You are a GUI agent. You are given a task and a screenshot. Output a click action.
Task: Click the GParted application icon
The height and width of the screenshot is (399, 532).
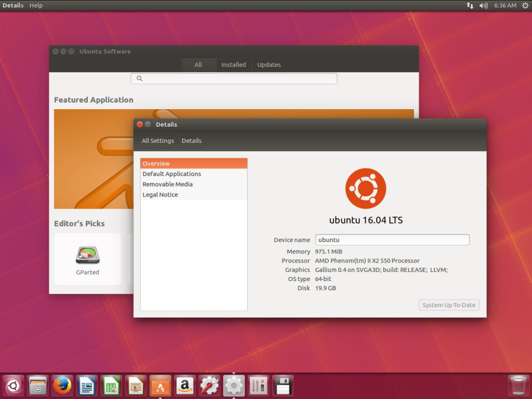pos(88,255)
